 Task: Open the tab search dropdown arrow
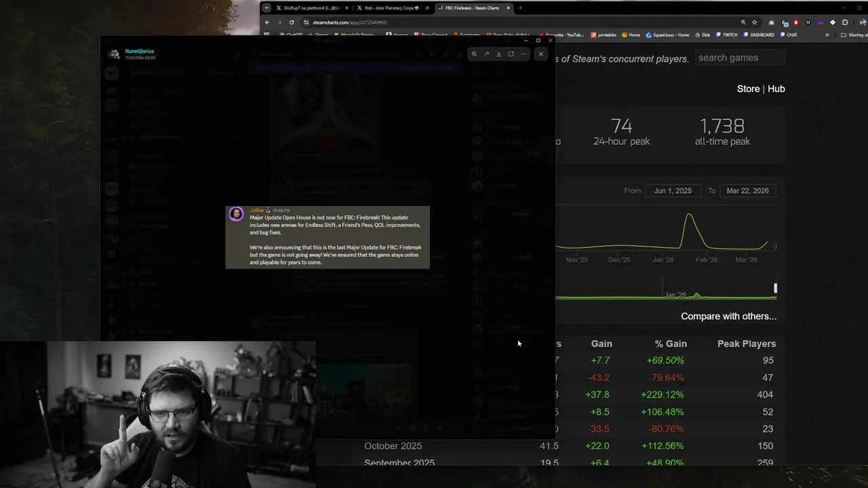tap(267, 8)
